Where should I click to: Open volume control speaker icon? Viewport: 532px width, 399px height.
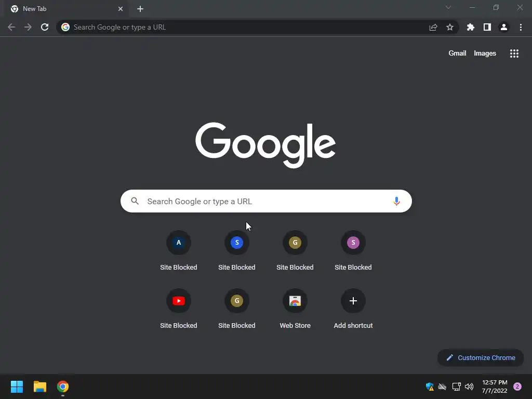pos(469,387)
